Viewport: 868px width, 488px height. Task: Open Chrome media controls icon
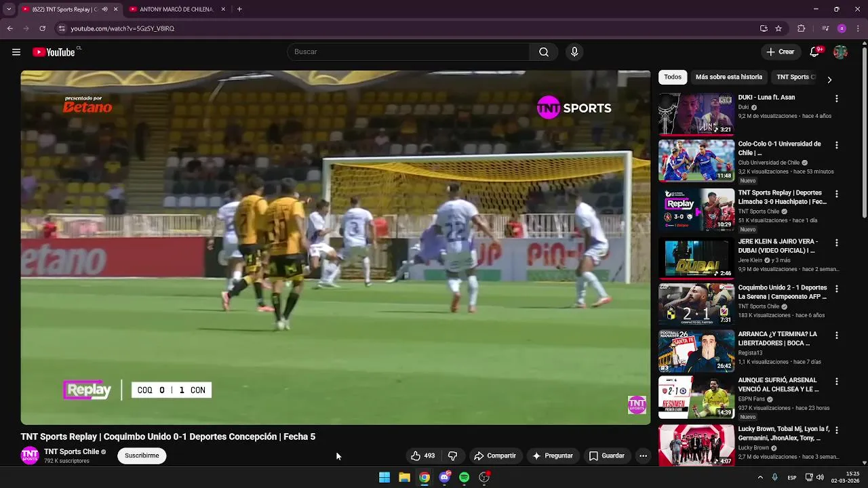click(x=825, y=28)
